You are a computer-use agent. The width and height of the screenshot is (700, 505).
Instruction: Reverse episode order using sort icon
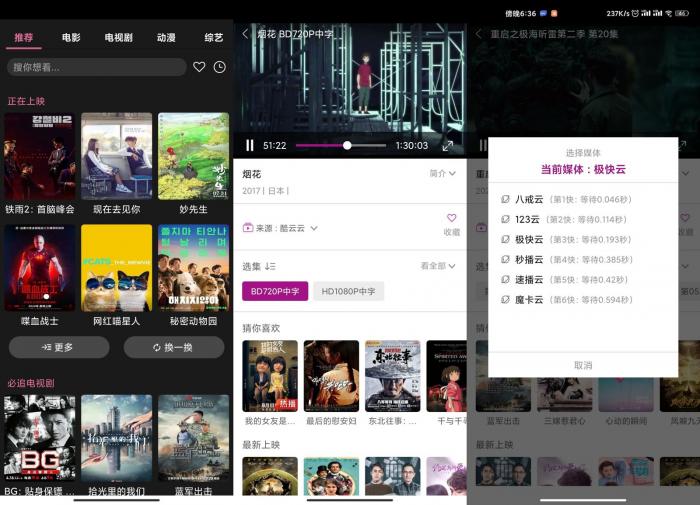pyautogui.click(x=270, y=266)
